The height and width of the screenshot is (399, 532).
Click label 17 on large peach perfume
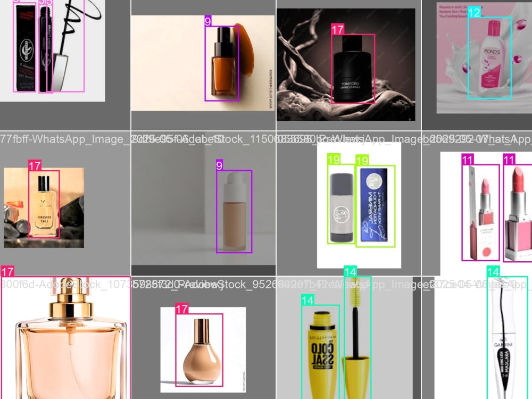[7, 271]
